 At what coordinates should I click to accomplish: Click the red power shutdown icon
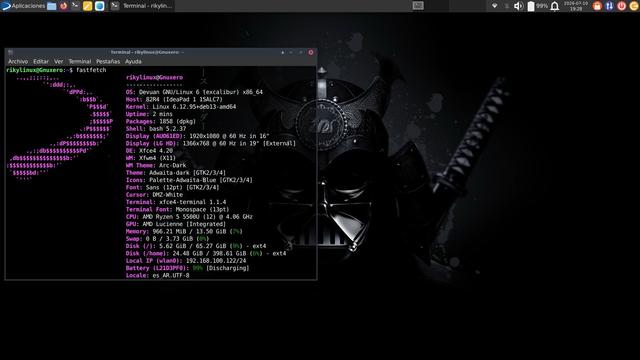[622, 6]
